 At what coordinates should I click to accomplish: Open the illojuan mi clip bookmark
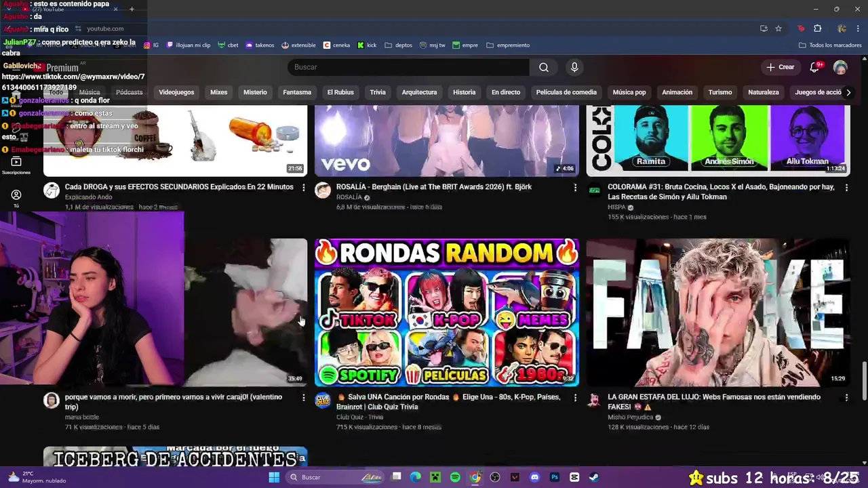[x=189, y=45]
